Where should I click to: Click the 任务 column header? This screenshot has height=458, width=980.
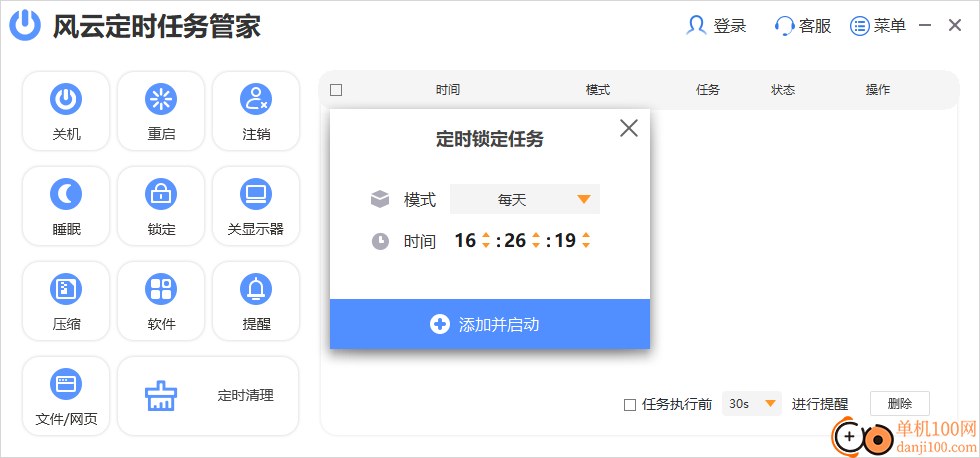pos(708,90)
